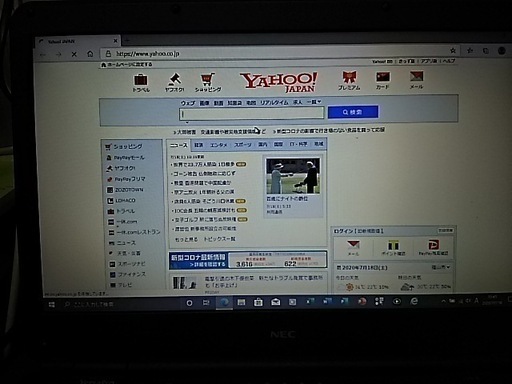Click the blue 検索 search button

[353, 112]
